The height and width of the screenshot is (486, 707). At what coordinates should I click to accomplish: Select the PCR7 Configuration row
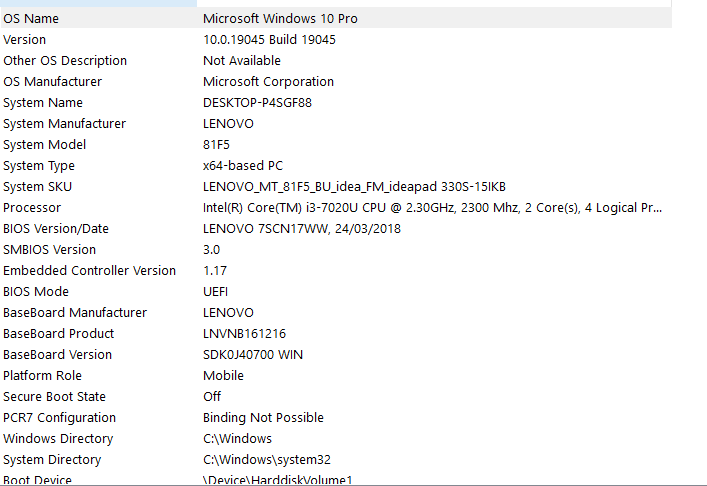[59, 418]
